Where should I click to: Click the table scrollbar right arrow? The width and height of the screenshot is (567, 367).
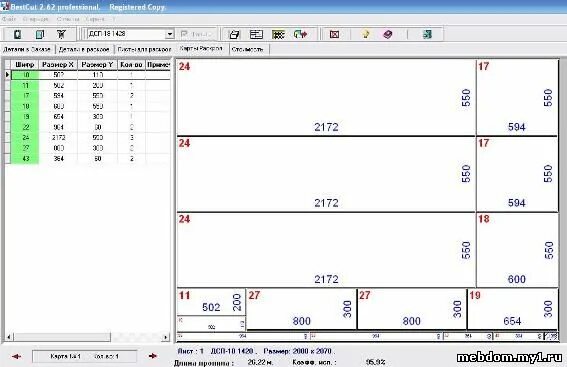click(x=165, y=337)
